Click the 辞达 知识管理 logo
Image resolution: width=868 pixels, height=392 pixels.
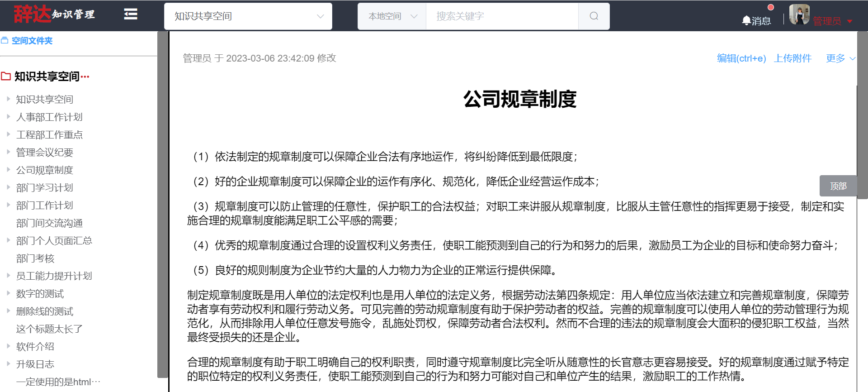click(54, 14)
